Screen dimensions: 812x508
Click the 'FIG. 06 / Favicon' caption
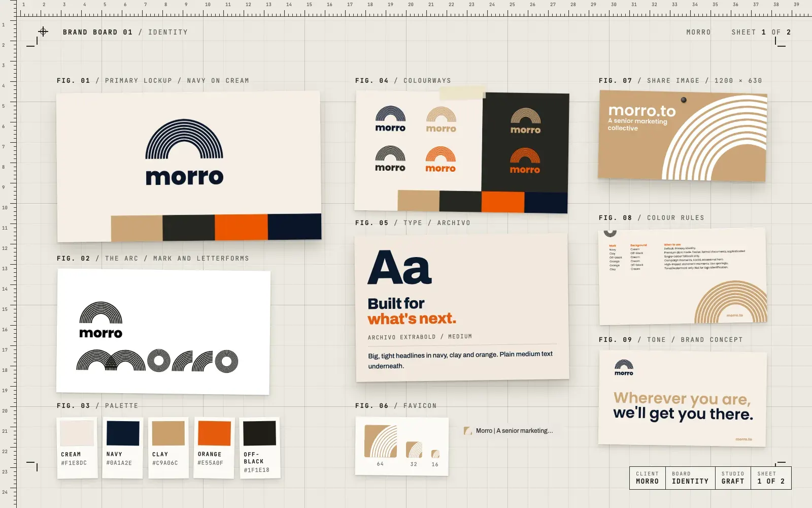[396, 406]
